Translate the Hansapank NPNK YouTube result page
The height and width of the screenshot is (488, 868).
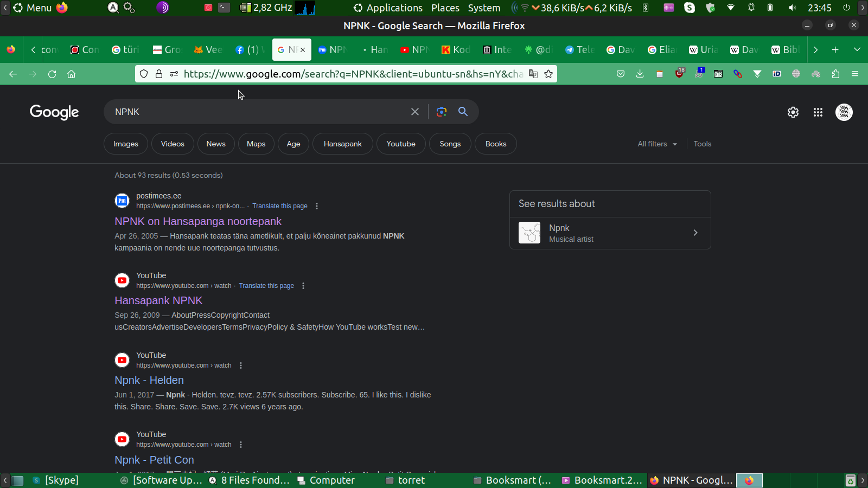(x=266, y=286)
